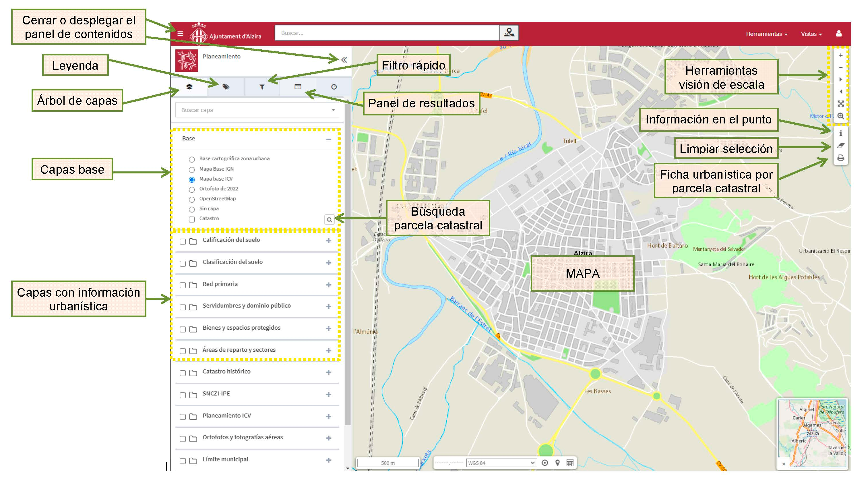This screenshot has width=868, height=495.
Task: Click the map pin marker icon
Action: [557, 463]
